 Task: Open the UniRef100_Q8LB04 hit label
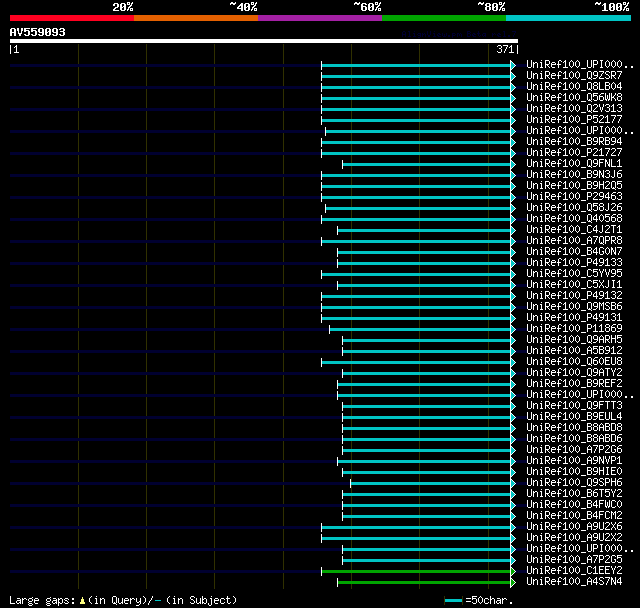click(574, 87)
